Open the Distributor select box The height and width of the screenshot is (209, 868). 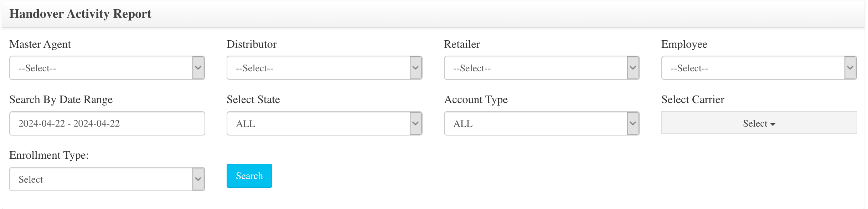[x=324, y=68]
